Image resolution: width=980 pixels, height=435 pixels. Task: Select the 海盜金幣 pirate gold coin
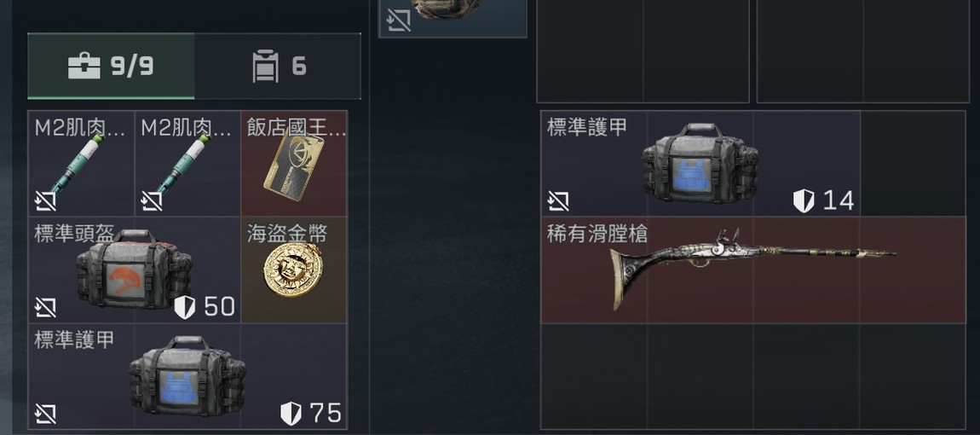[x=294, y=270]
